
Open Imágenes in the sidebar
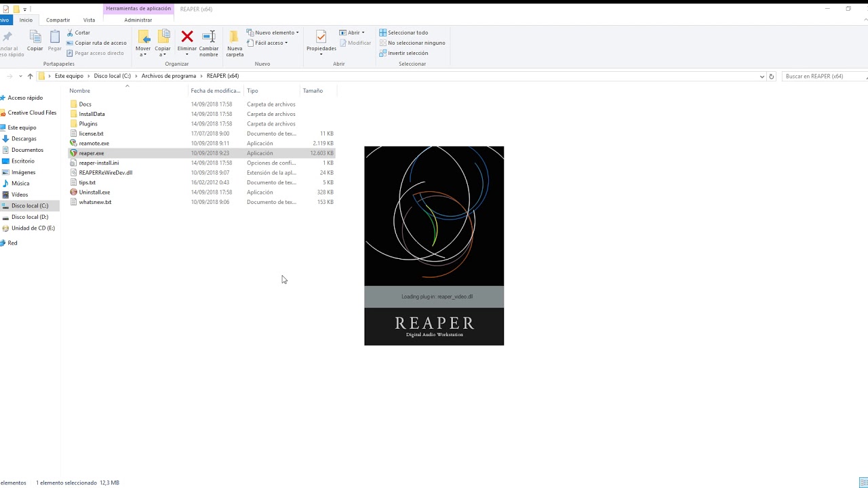(x=23, y=172)
